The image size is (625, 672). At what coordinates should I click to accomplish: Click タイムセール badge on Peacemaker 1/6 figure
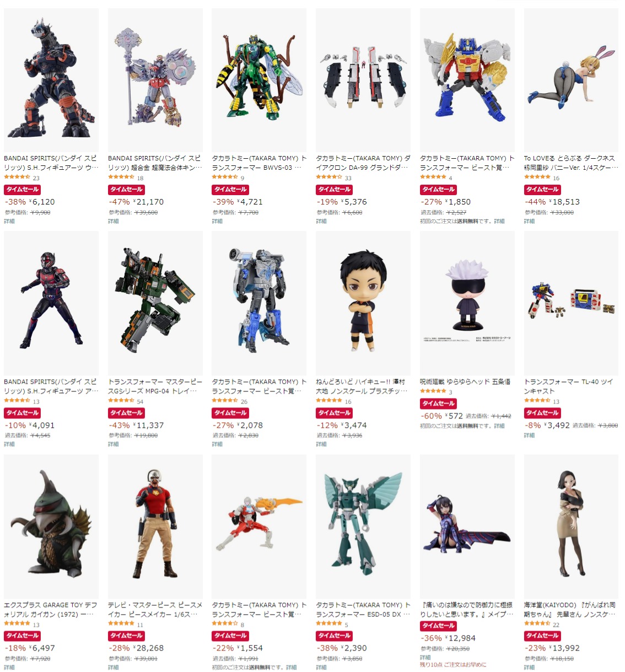click(126, 636)
